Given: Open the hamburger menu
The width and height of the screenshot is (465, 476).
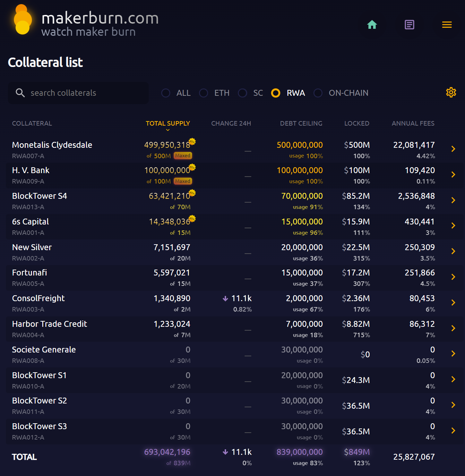Looking at the screenshot, I should coord(447,25).
